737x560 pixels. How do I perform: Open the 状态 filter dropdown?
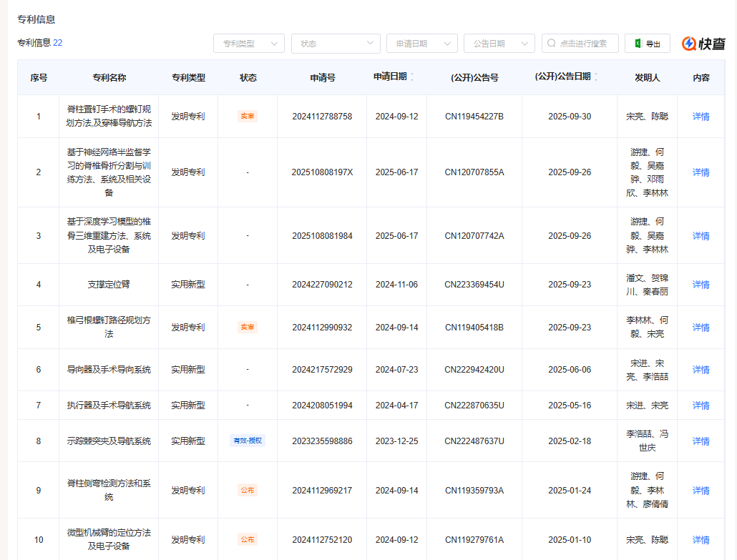[x=335, y=44]
